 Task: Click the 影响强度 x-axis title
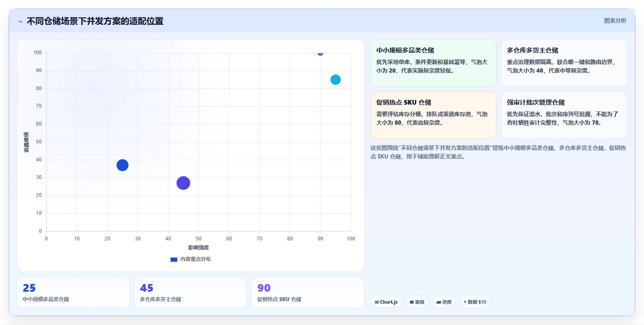tap(199, 248)
